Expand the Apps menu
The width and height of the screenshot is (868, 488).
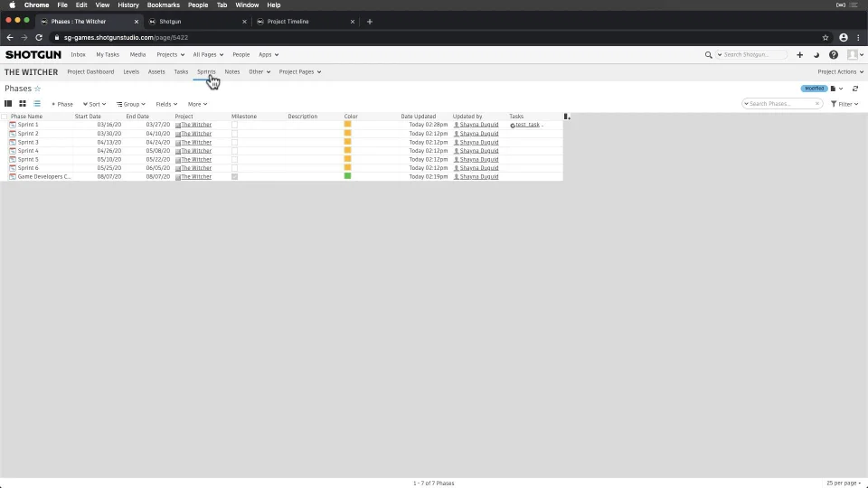click(269, 55)
